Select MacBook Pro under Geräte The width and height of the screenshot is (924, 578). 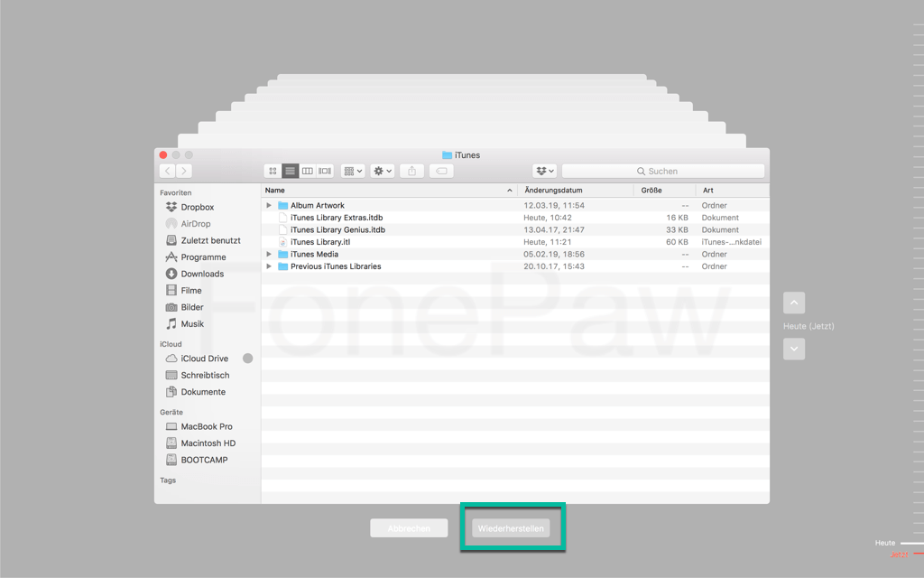208,426
